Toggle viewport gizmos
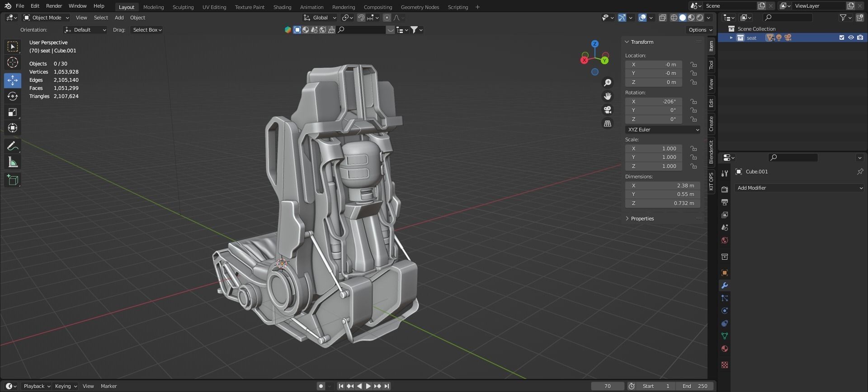The height and width of the screenshot is (392, 868). tap(622, 18)
